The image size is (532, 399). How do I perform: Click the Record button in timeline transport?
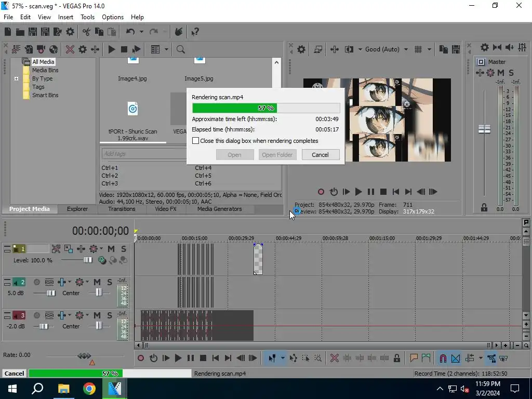coord(141,358)
